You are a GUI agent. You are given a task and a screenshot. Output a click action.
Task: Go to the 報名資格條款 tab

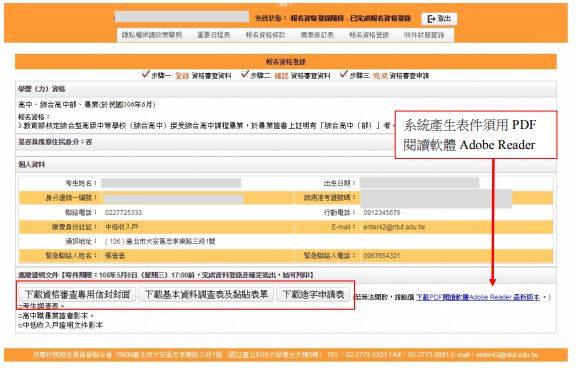click(x=265, y=35)
